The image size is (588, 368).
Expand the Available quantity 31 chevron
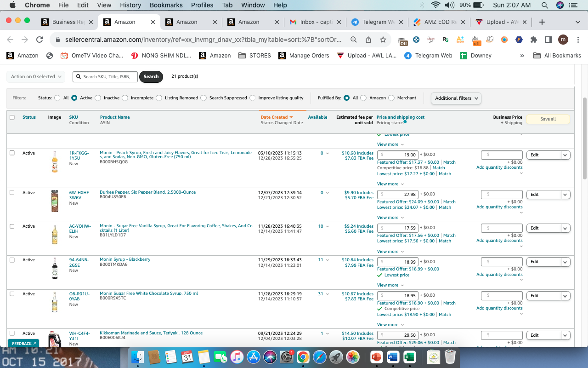click(328, 294)
